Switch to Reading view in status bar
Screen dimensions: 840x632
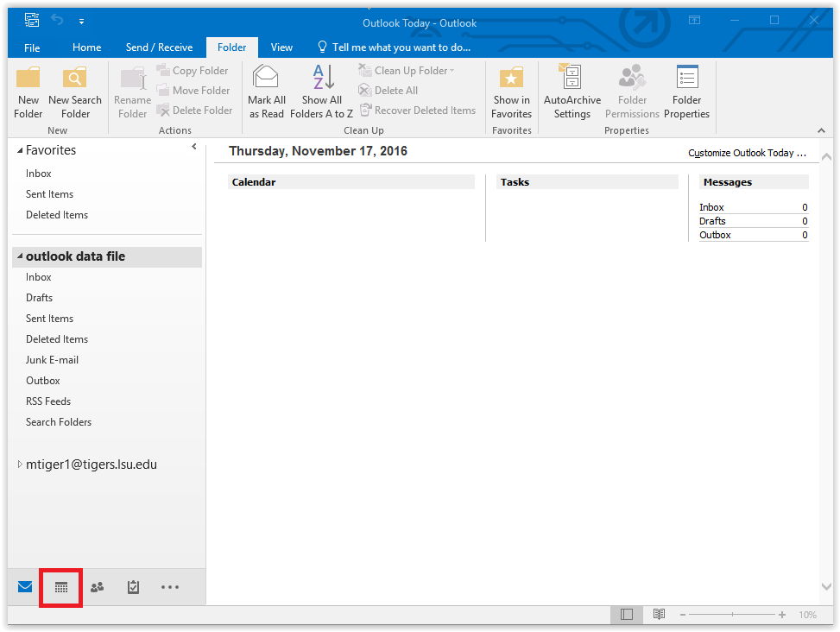[x=659, y=615]
